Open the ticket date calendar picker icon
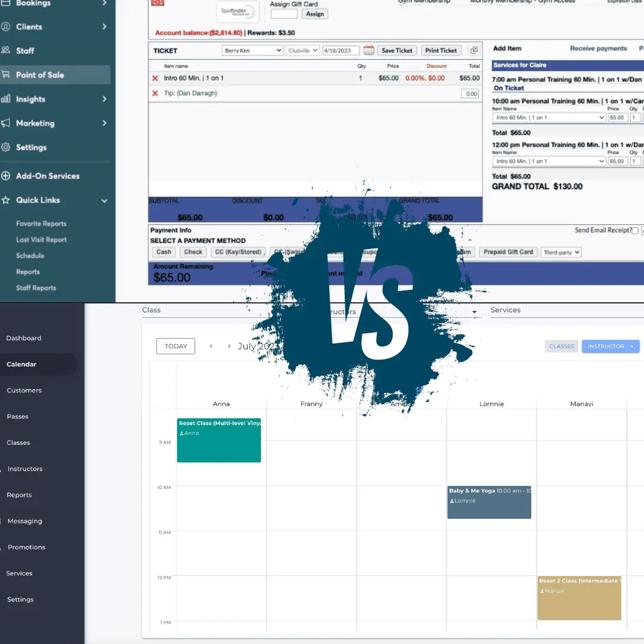The width and height of the screenshot is (644, 644). point(369,50)
